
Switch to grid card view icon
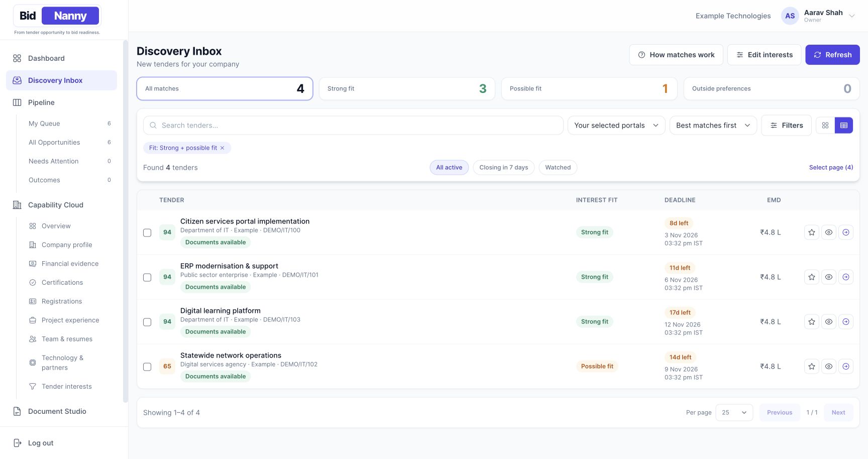(x=825, y=125)
